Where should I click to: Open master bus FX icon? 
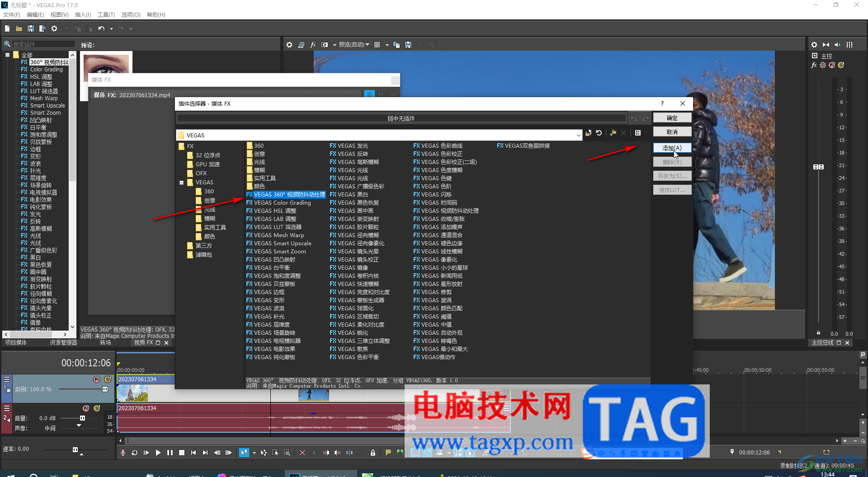814,65
